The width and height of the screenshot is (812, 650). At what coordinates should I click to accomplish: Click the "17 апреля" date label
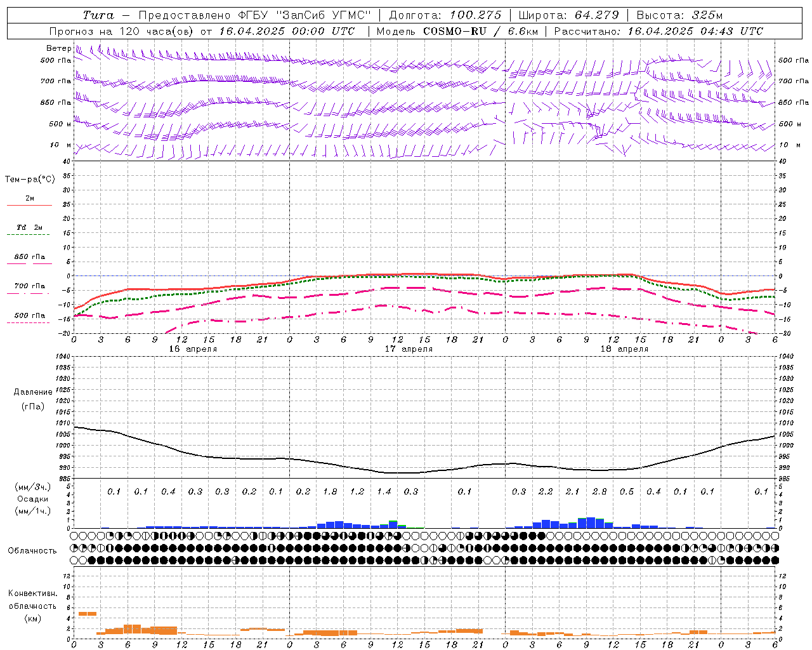409,349
